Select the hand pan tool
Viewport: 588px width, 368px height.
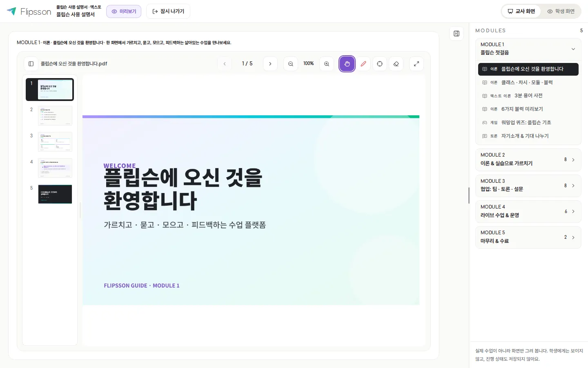click(347, 64)
